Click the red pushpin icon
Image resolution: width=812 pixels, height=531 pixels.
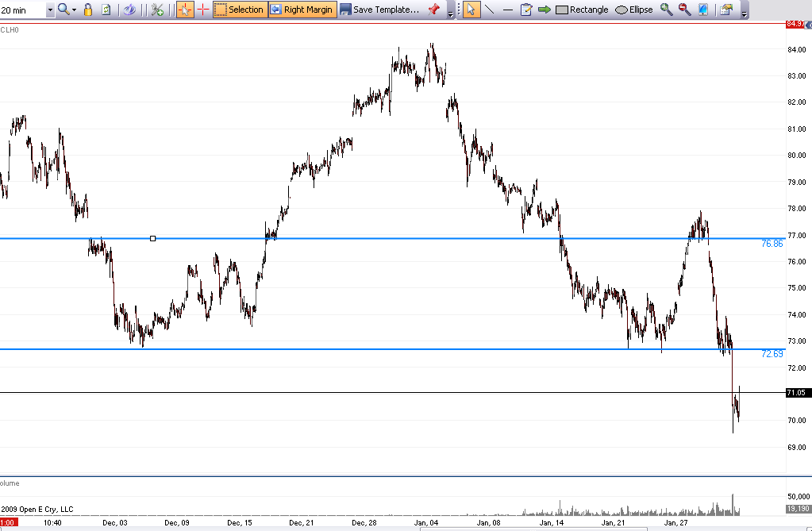(434, 10)
